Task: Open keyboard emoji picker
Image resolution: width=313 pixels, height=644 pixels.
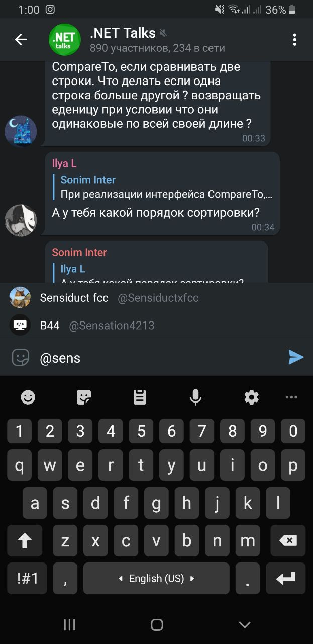Action: pyautogui.click(x=28, y=397)
